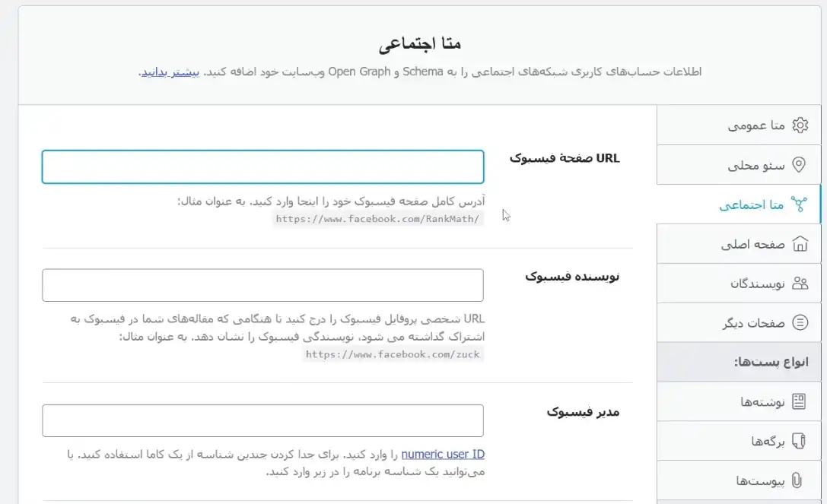The image size is (827, 504).
Task: Click the متا اجتماعی page heading
Action: click(x=420, y=44)
